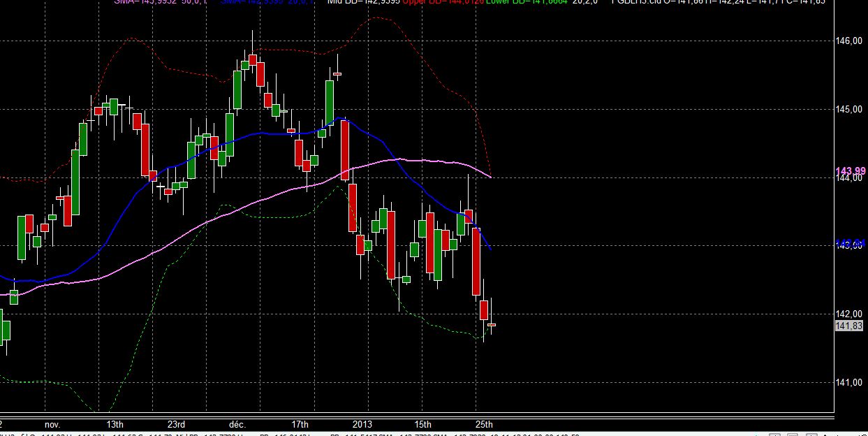
Task: Click the 142,00 price axis label
Action: 848,314
